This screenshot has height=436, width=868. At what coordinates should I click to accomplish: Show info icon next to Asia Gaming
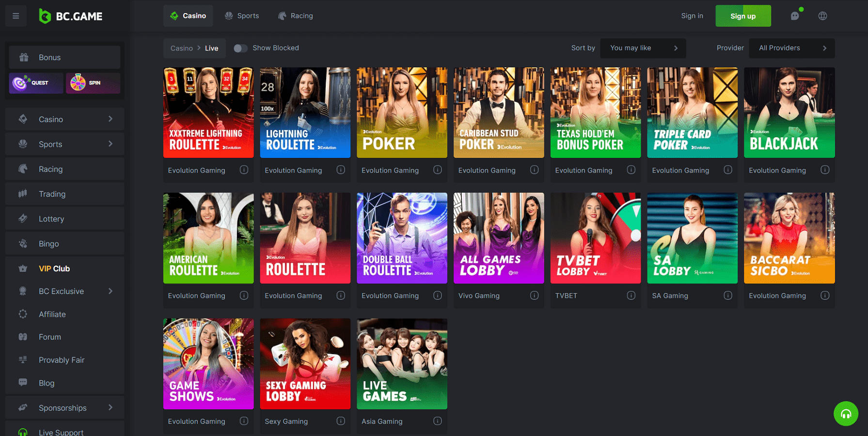point(438,421)
